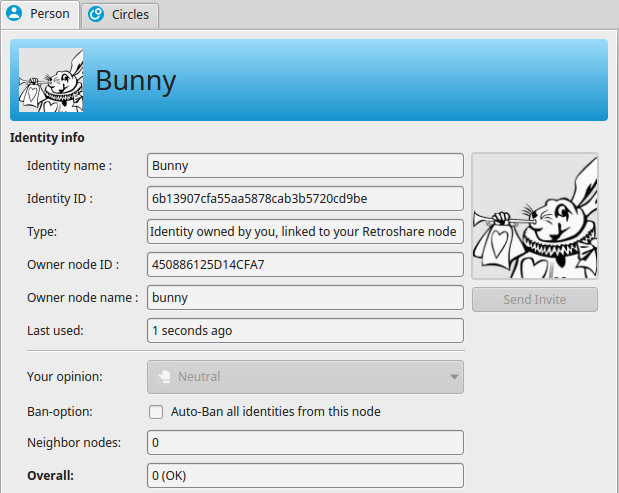Click the Last used field

pos(305,330)
